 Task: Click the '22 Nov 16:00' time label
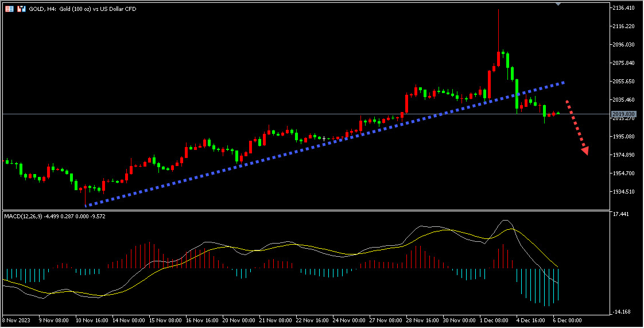(312, 320)
